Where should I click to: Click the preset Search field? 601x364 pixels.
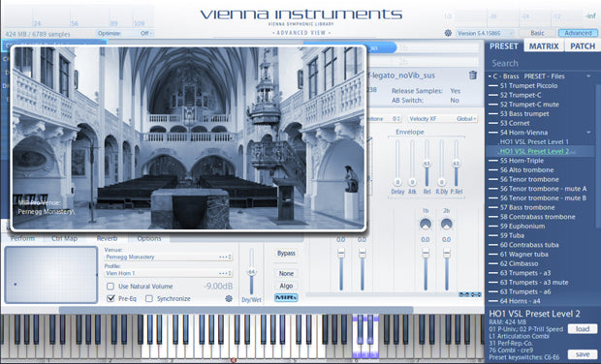[x=543, y=63]
